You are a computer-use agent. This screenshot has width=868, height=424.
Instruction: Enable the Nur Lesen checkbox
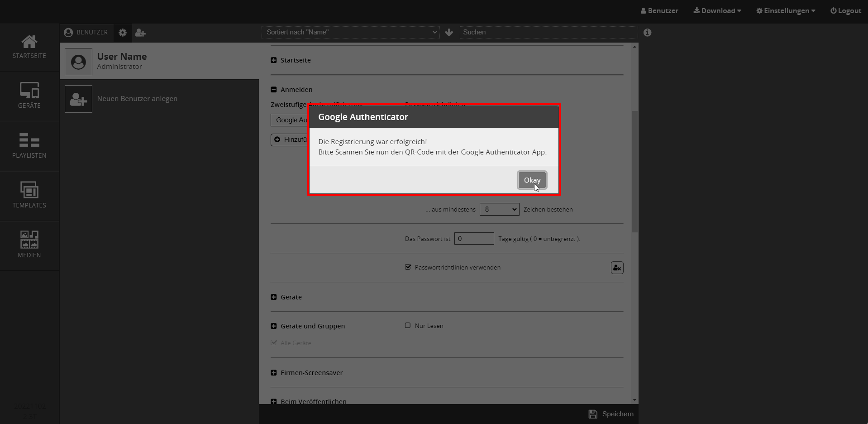[x=408, y=325]
